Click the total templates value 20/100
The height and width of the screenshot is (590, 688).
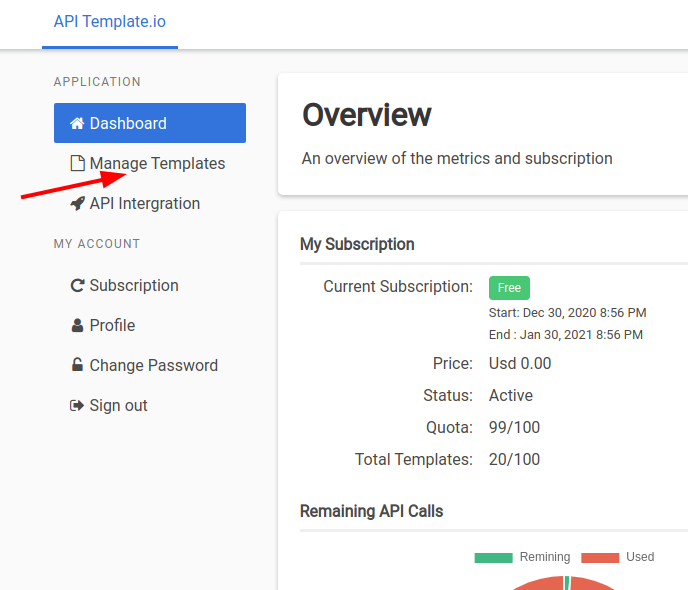tap(514, 459)
